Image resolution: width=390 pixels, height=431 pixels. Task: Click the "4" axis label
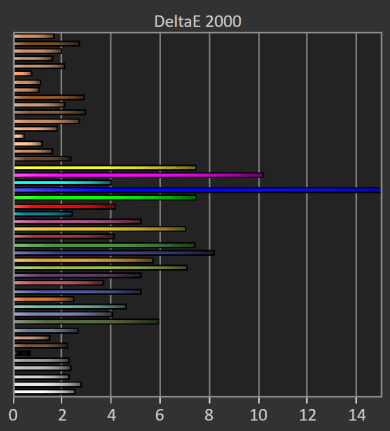click(111, 415)
